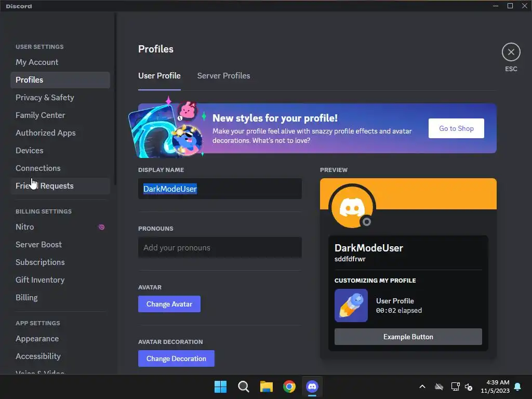Screen dimensions: 532x399
Task: Open File Explorer from taskbar
Action: pos(267,387)
